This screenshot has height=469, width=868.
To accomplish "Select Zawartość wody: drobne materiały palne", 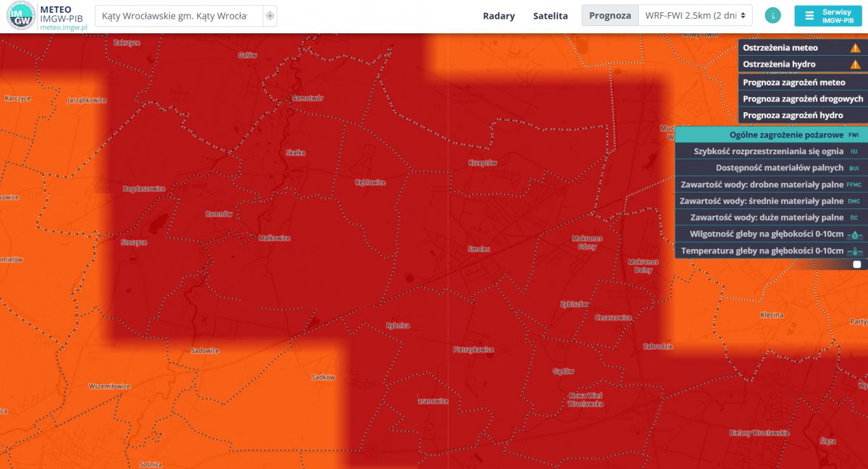I will (771, 185).
